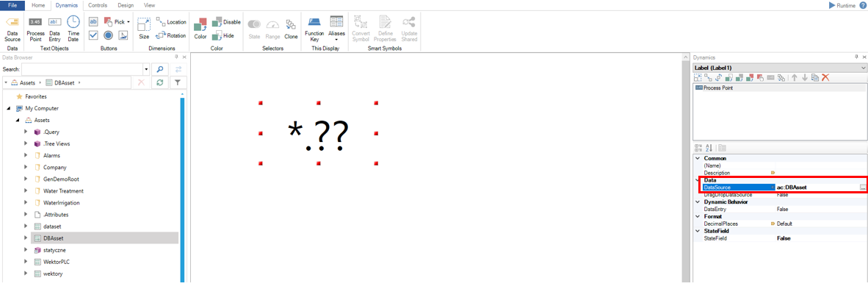The height and width of the screenshot is (289, 868).
Task: Open DataSource browse ellipsis button
Action: (862, 188)
